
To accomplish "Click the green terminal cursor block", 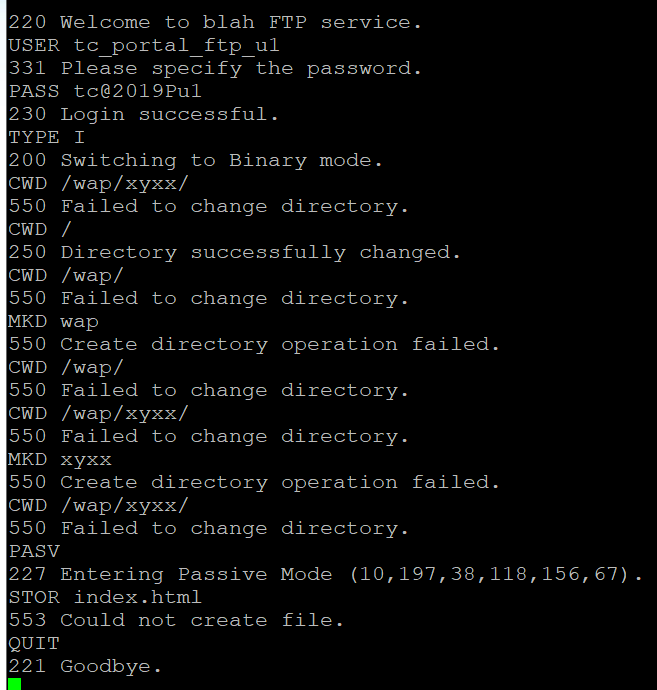I will click(14, 684).
